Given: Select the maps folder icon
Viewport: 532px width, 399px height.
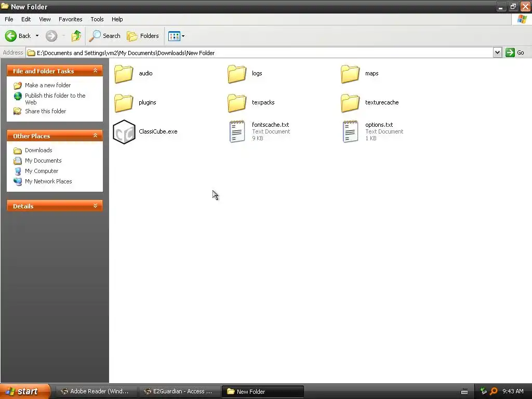Looking at the screenshot, I should 350,74.
